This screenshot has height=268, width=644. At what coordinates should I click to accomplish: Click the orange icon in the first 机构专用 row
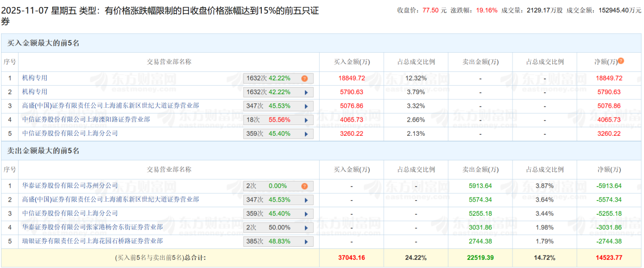pos(304,79)
